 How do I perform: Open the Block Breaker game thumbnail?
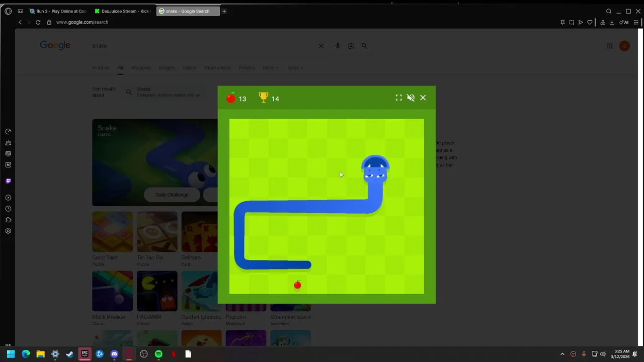112,291
